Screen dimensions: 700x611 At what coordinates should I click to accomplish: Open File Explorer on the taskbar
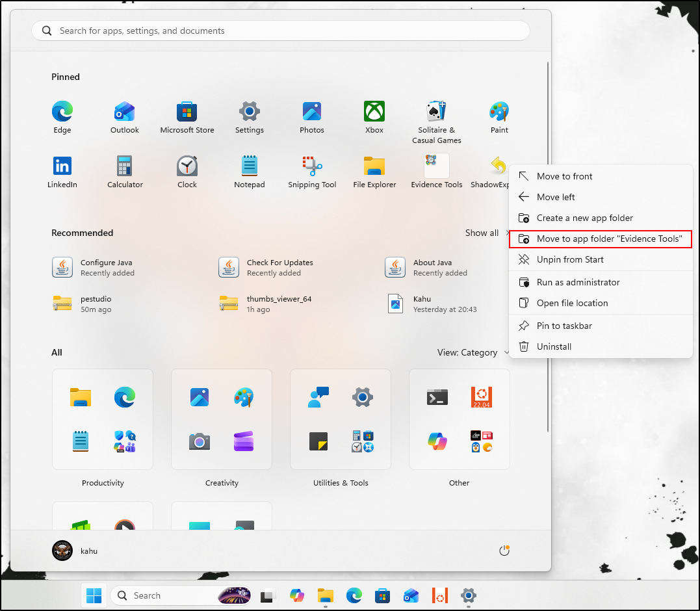coord(326,595)
